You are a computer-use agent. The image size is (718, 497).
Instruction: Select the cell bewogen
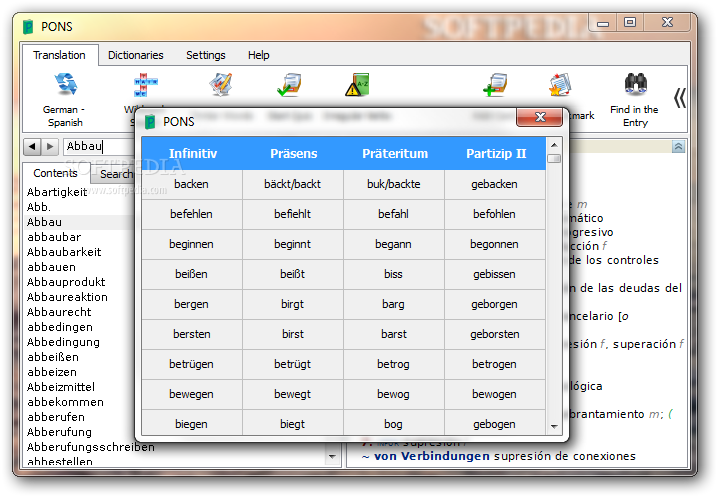point(494,394)
